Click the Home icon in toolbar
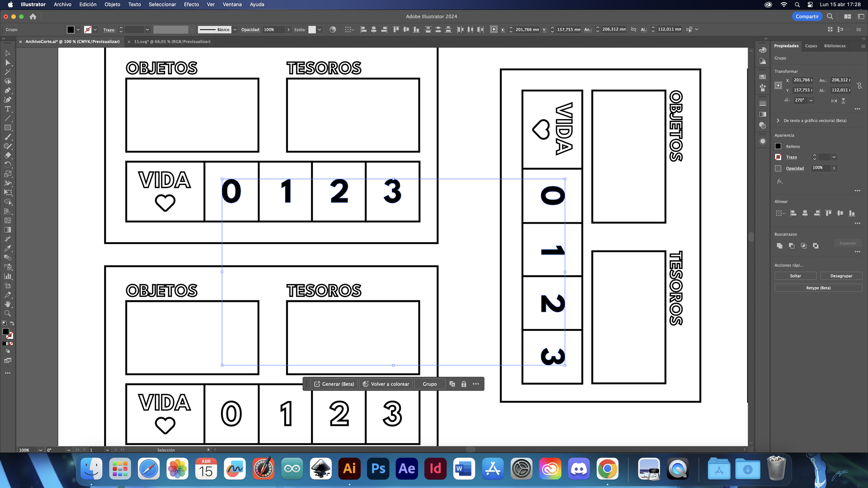Viewport: 868px width, 488px height. coord(33,17)
